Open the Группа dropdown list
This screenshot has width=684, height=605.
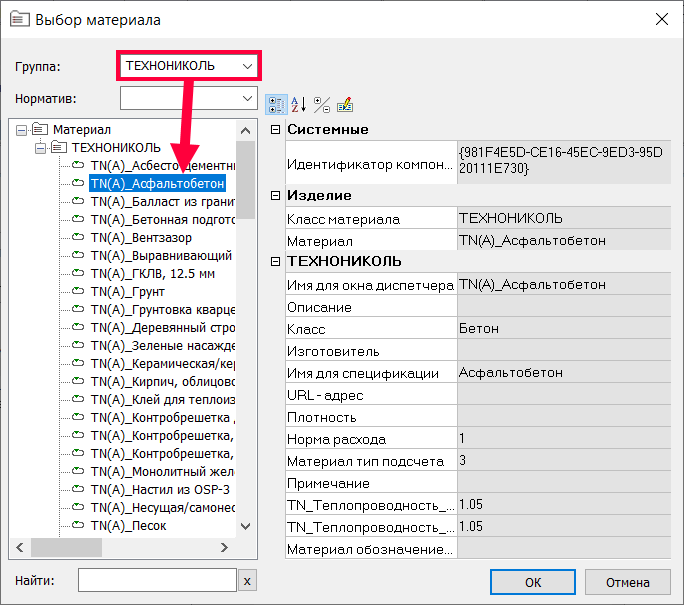pyautogui.click(x=247, y=66)
